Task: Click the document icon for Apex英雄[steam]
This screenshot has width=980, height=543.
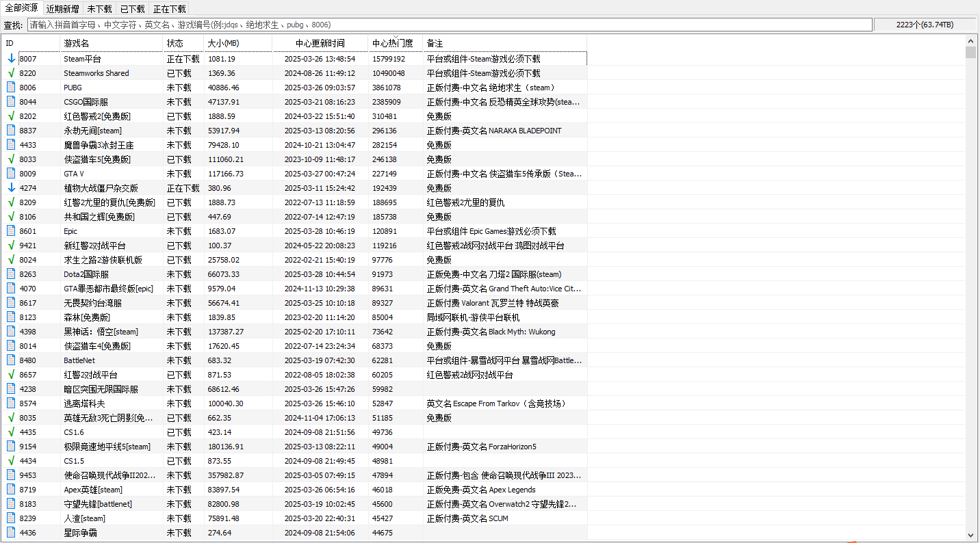Action: pos(11,490)
